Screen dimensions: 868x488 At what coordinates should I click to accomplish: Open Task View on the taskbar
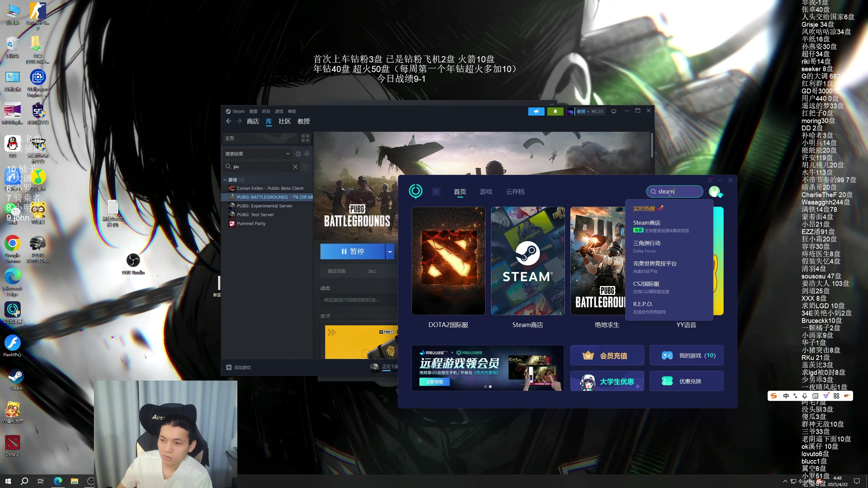pos(41,481)
